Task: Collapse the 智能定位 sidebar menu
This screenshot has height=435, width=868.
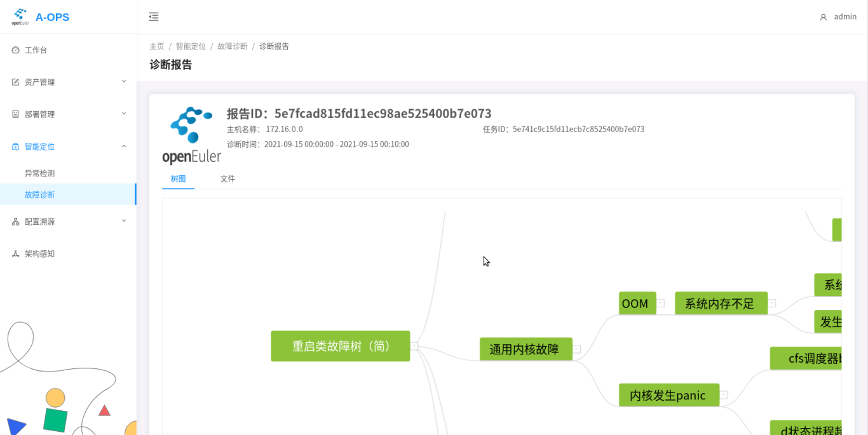Action: click(x=67, y=146)
